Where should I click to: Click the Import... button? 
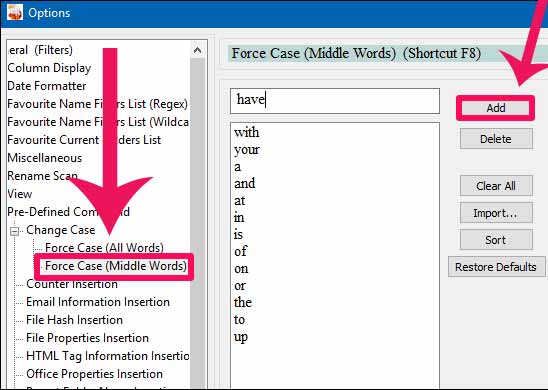tap(496, 213)
